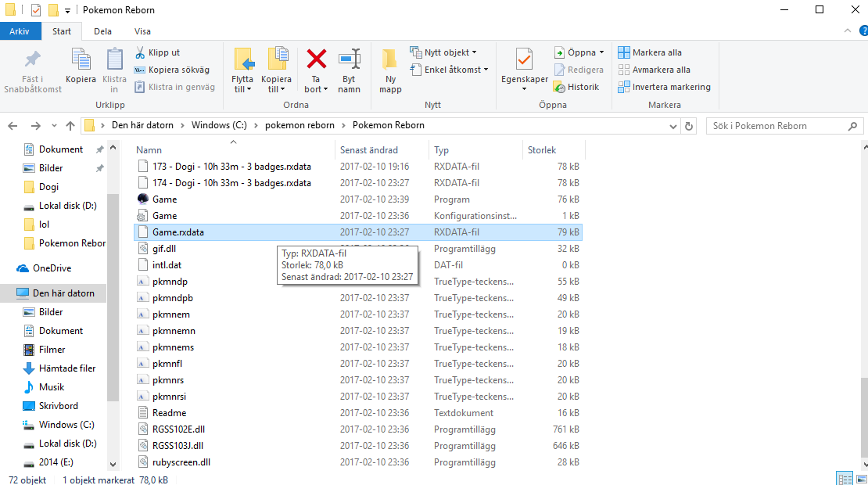
Task: Go back with the back arrow
Action: pyautogui.click(x=13, y=126)
